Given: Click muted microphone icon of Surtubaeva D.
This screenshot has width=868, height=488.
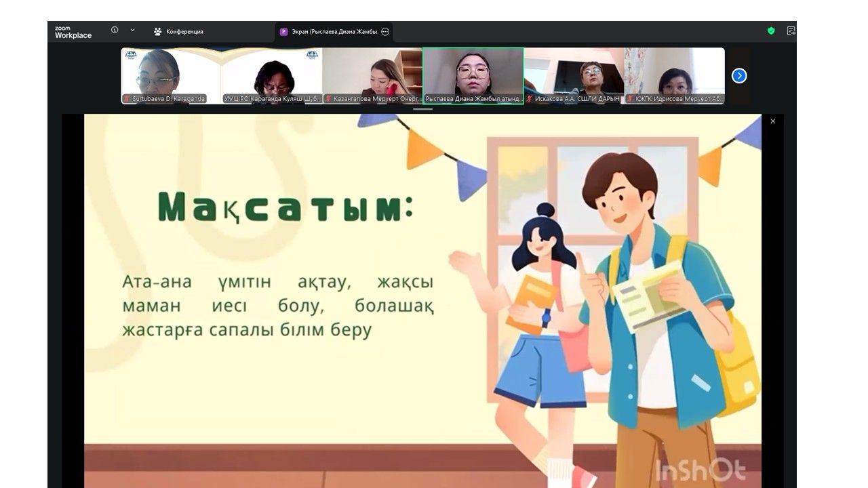Looking at the screenshot, I should [127, 99].
